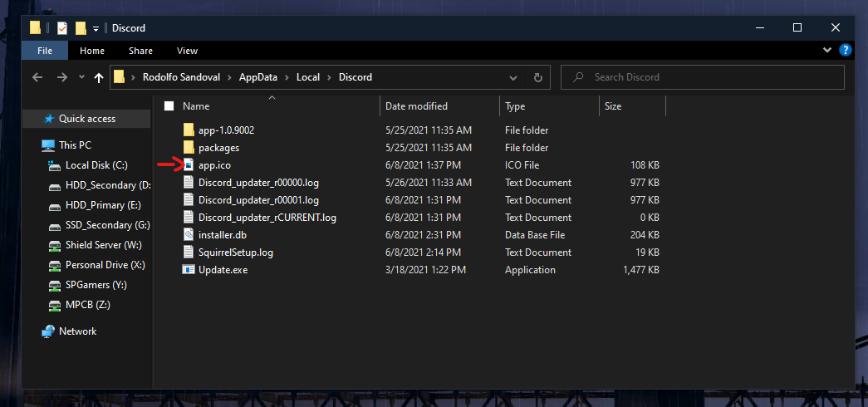The width and height of the screenshot is (868, 407).
Task: Expand chevron after Local in path
Action: [x=329, y=77]
